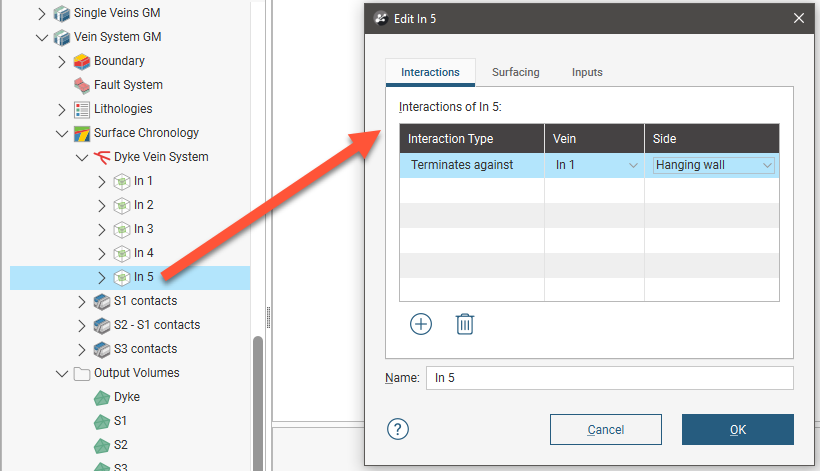Expand the In 3 vein node

click(101, 229)
